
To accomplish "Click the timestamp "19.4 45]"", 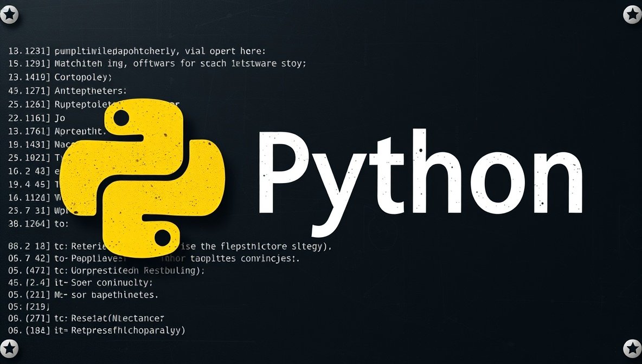I will 29,185.
